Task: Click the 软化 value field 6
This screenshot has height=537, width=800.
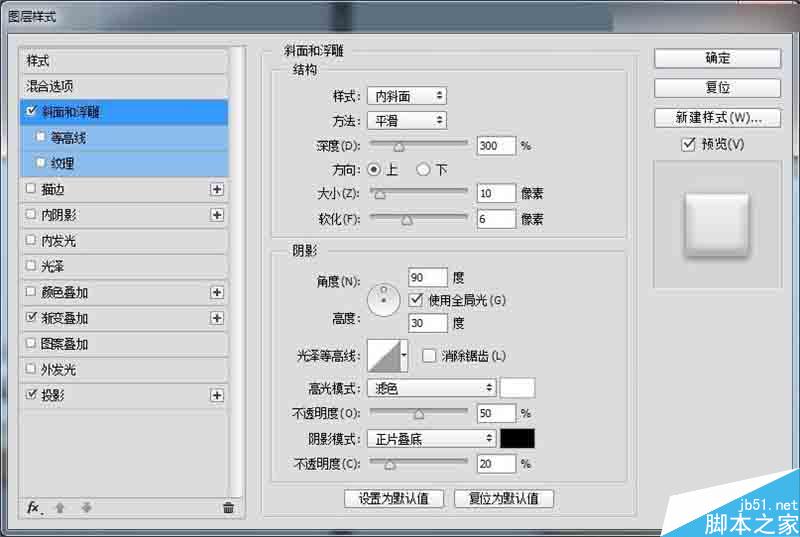Action: pyautogui.click(x=496, y=219)
